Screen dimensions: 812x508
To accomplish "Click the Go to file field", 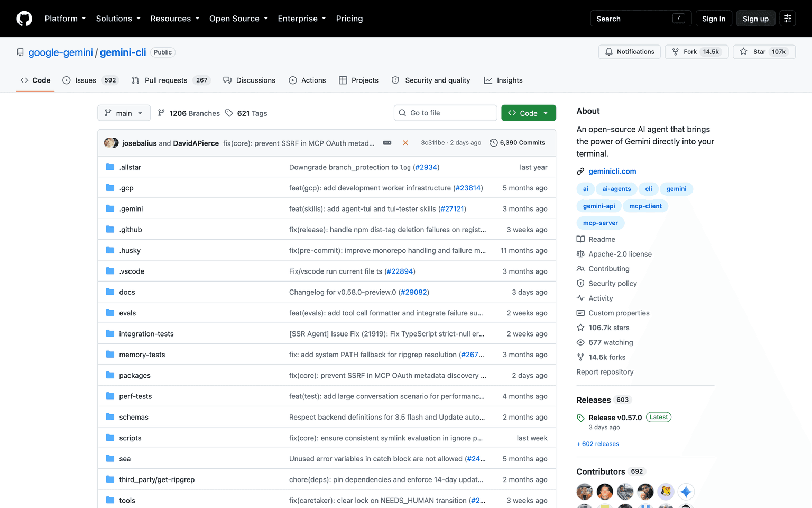I will [445, 113].
